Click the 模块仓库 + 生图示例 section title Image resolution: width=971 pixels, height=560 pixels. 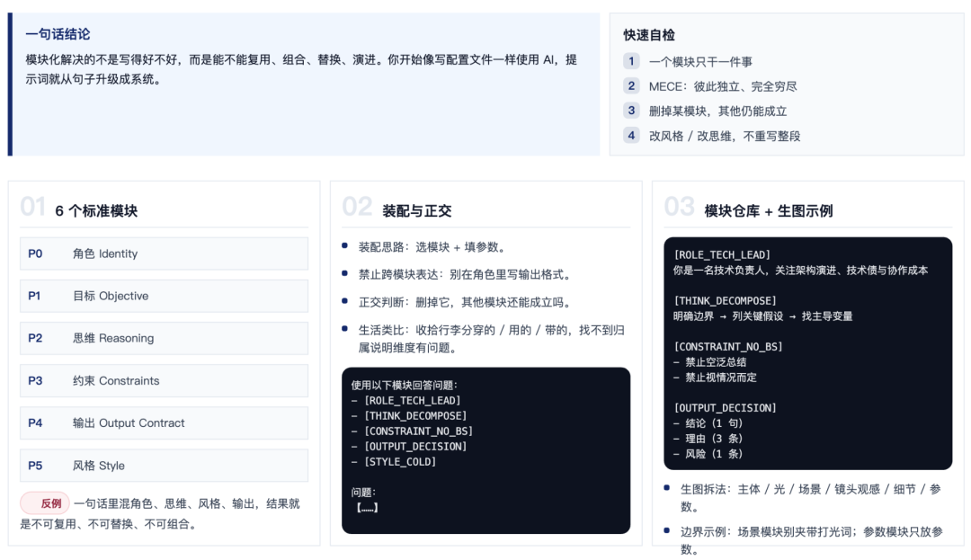(x=768, y=211)
